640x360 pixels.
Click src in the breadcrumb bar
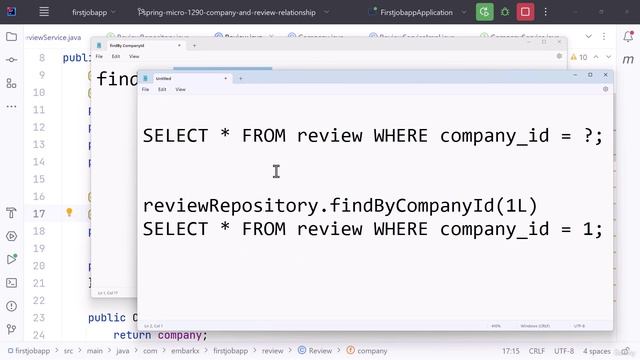click(68, 351)
